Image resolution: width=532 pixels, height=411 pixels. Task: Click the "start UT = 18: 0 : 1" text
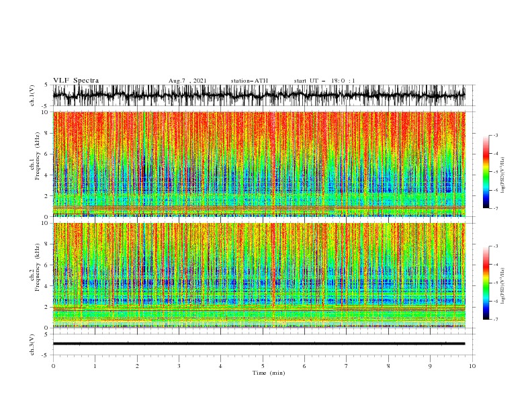[324, 81]
